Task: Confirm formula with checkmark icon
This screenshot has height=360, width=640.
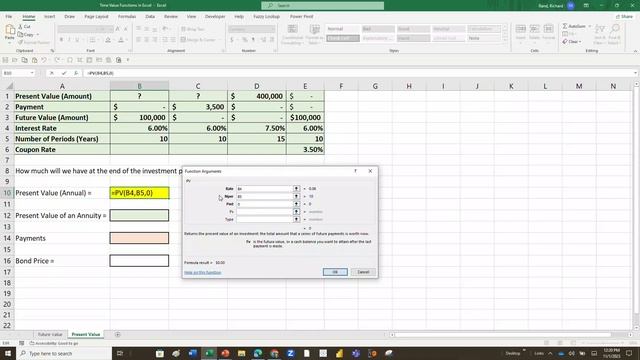Action: click(x=64, y=73)
